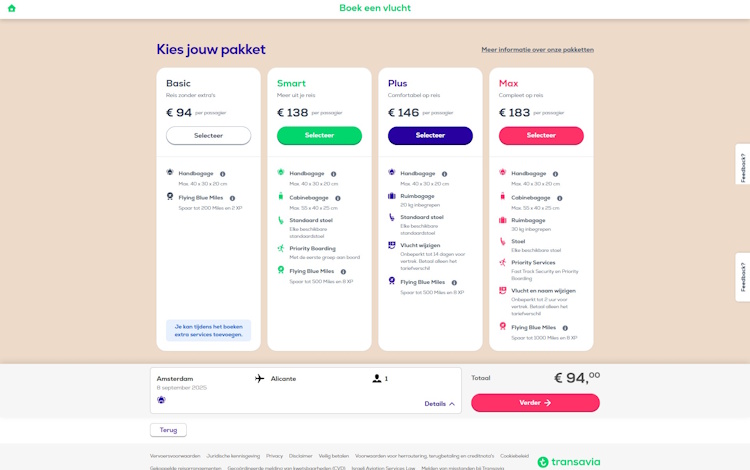This screenshot has height=470, width=750.
Task: Go to the home page icon
Action: coord(11,8)
